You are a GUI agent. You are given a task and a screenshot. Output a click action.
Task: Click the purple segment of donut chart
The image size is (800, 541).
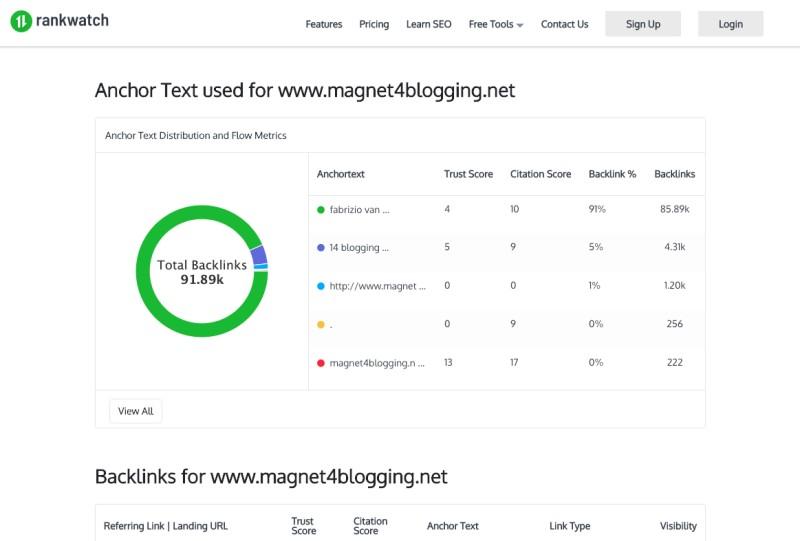(259, 255)
